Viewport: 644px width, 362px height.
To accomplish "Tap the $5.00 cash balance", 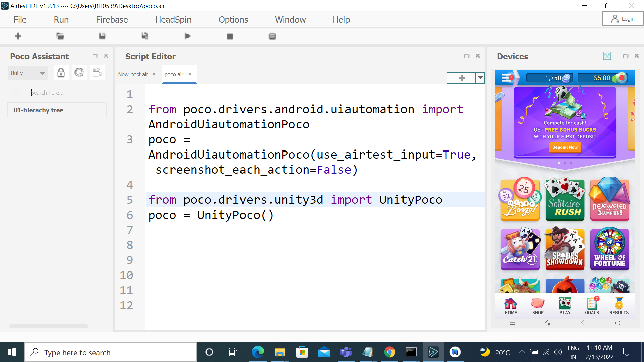I will 602,78.
